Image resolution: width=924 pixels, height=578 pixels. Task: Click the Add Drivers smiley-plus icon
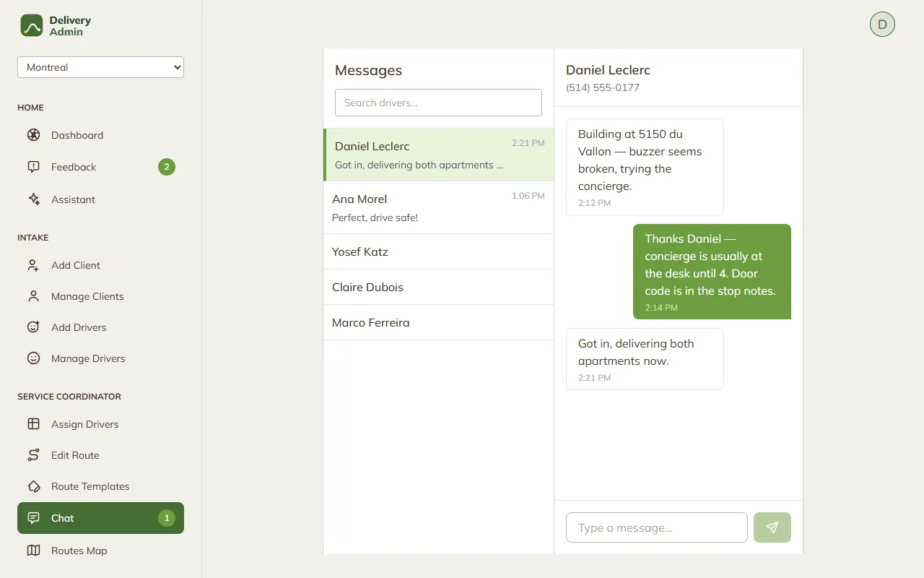tap(33, 327)
